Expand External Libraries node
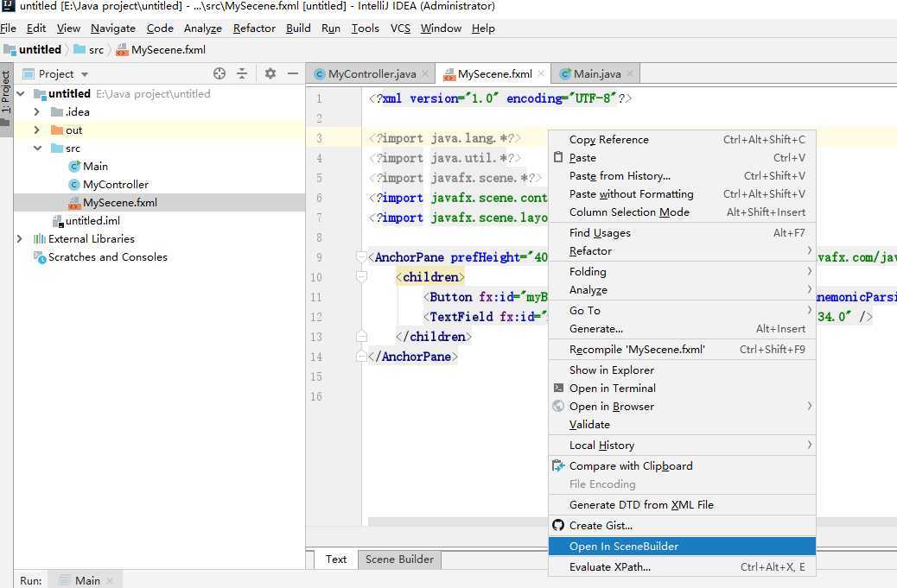The image size is (897, 588). tap(20, 239)
